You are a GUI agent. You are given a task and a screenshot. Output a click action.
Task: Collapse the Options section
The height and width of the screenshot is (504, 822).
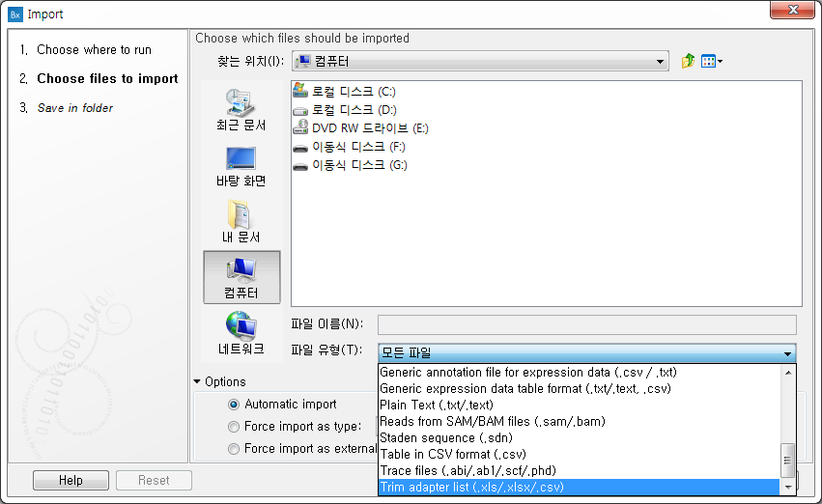[197, 381]
